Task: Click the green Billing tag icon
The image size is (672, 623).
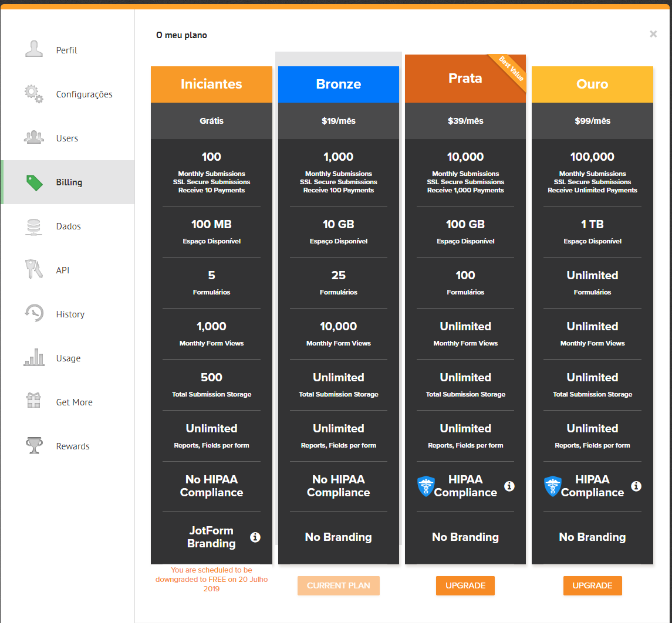Action: pos(34,182)
